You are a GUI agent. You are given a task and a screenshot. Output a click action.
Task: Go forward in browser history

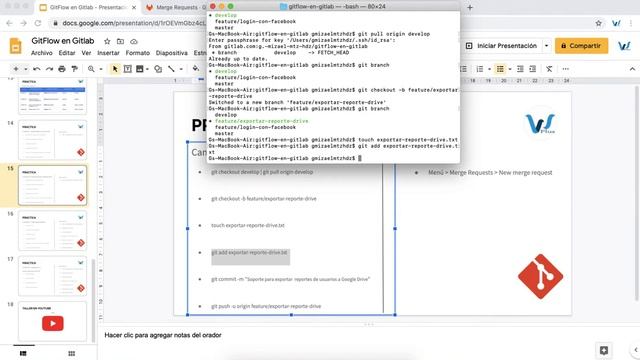(x=24, y=23)
